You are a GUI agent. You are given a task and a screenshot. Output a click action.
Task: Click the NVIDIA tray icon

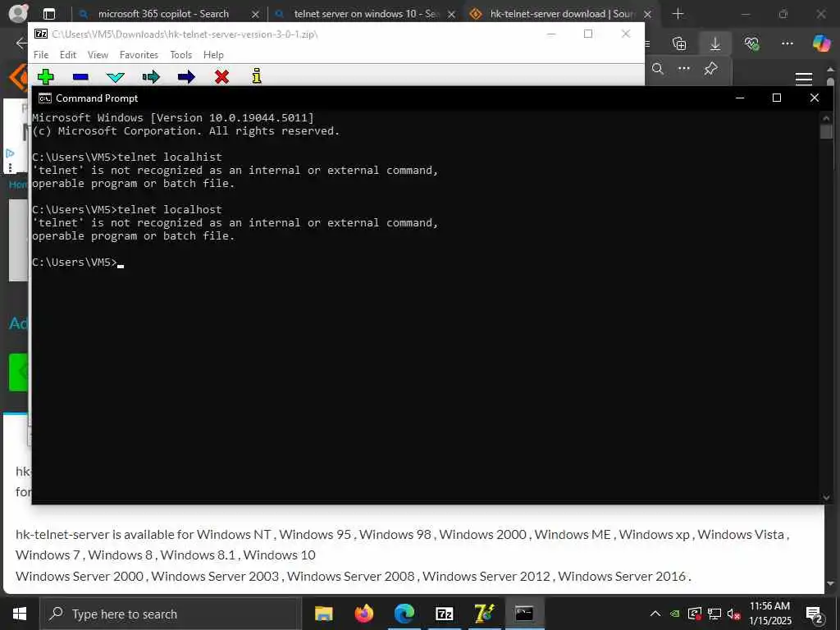(675, 614)
